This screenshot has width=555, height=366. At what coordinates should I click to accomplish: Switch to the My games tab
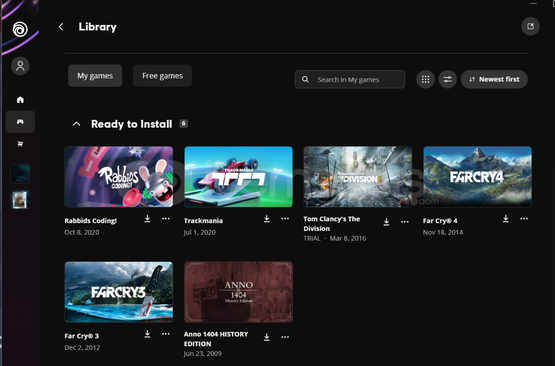point(95,76)
